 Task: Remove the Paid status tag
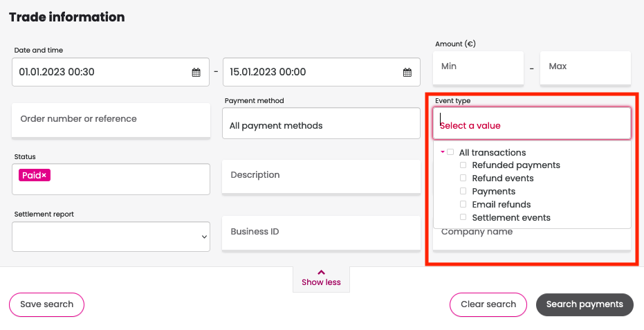pyautogui.click(x=44, y=176)
